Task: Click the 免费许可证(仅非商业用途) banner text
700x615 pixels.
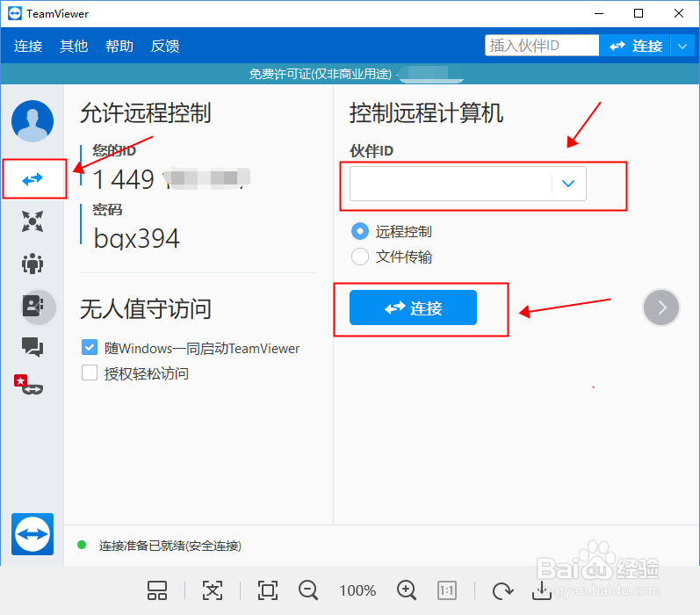Action: click(x=320, y=74)
